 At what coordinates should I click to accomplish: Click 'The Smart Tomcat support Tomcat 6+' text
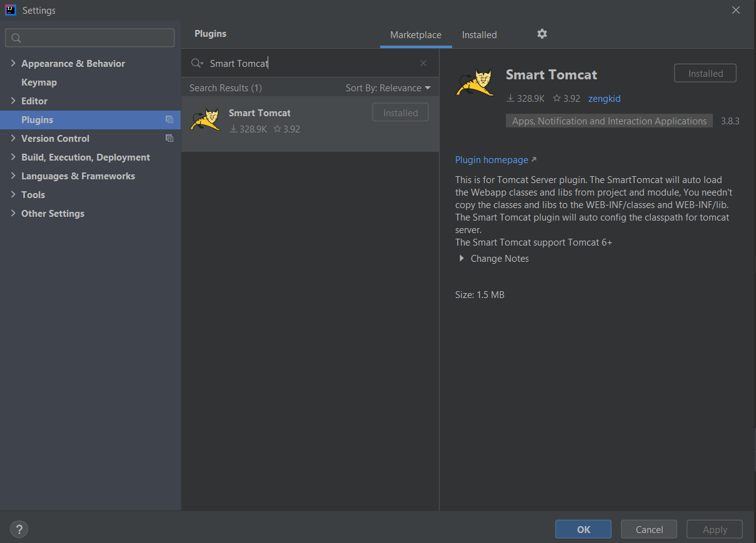(x=533, y=242)
